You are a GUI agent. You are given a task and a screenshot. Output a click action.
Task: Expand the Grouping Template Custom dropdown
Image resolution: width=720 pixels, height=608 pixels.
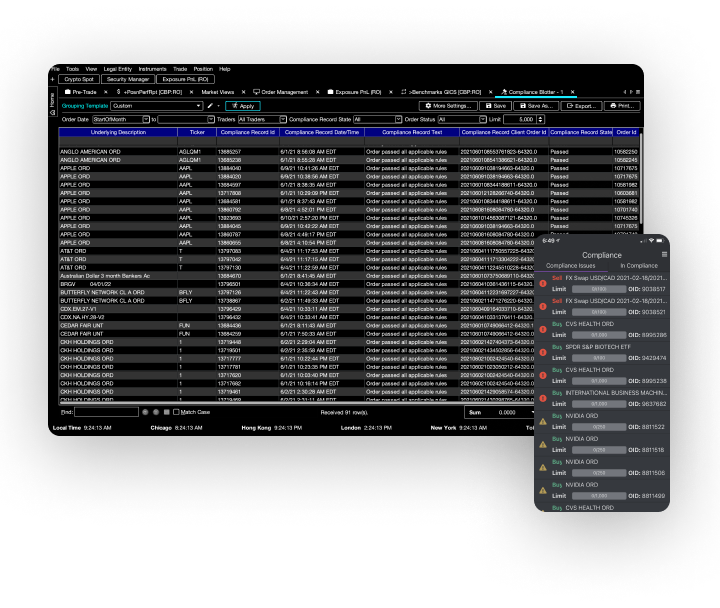(x=198, y=105)
